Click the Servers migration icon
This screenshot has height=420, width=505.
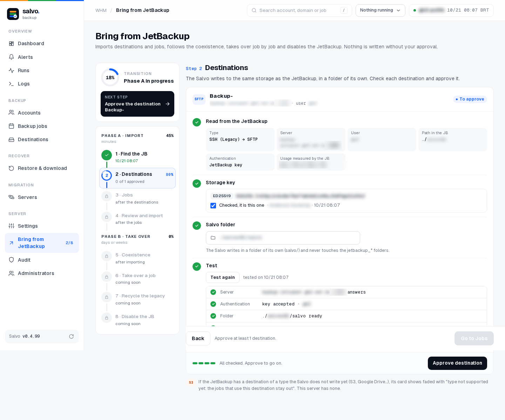pos(11,197)
